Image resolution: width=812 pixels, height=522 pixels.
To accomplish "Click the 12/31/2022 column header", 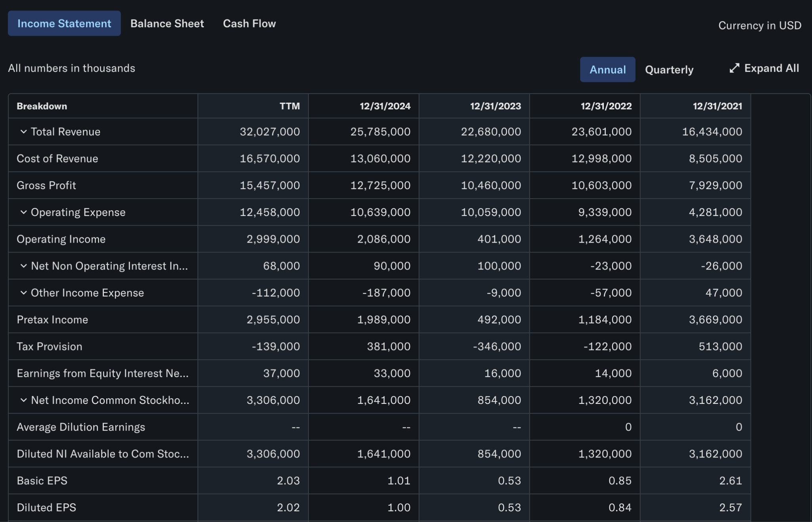I will pos(606,106).
